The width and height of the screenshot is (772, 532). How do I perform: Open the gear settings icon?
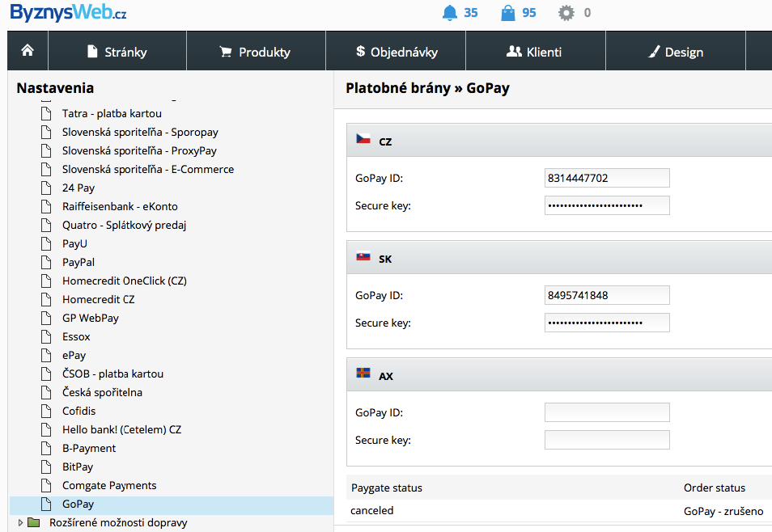point(567,13)
